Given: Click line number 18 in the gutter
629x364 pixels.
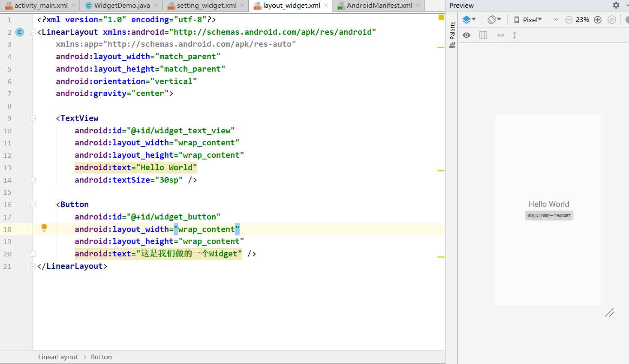Looking at the screenshot, I should coord(7,229).
